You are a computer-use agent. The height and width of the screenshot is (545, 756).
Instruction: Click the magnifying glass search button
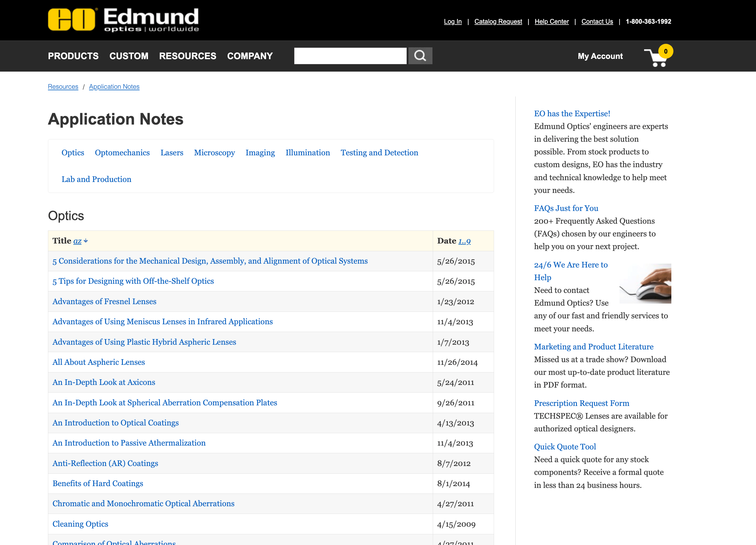point(420,56)
